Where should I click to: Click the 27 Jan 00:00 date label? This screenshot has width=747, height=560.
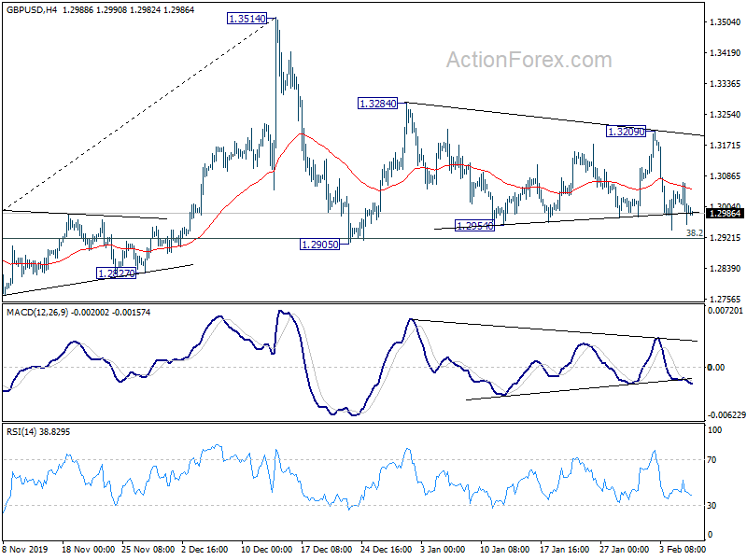(x=624, y=549)
